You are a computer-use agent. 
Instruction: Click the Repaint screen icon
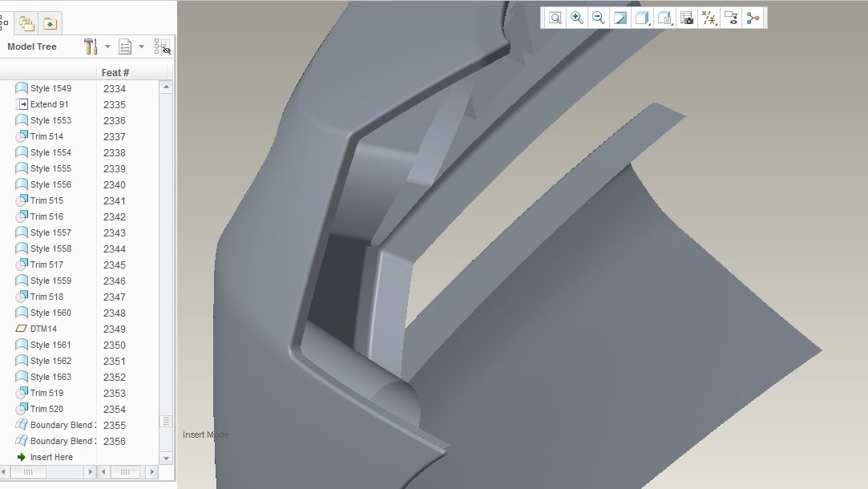(620, 18)
